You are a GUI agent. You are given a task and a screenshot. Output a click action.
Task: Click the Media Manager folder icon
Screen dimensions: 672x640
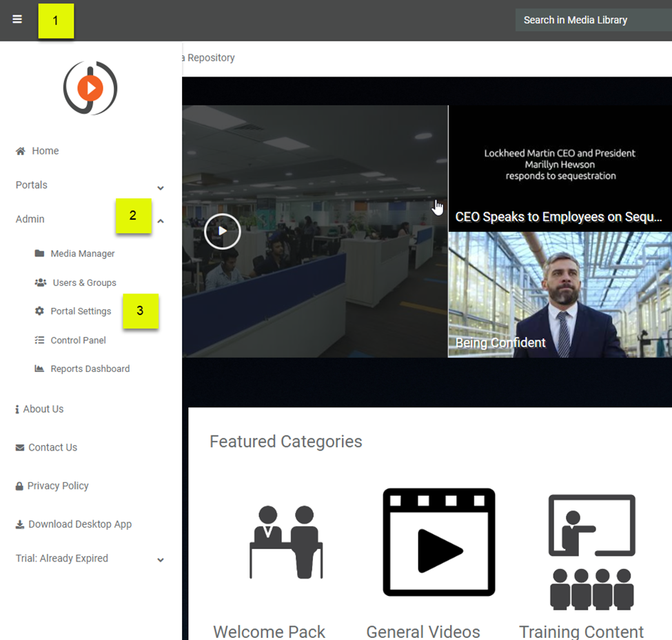[x=39, y=254]
